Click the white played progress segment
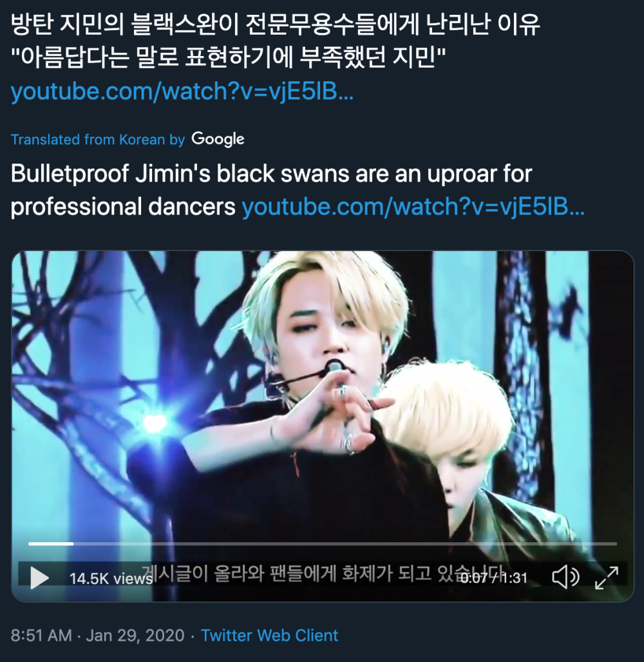Image resolution: width=644 pixels, height=662 pixels. point(51,544)
